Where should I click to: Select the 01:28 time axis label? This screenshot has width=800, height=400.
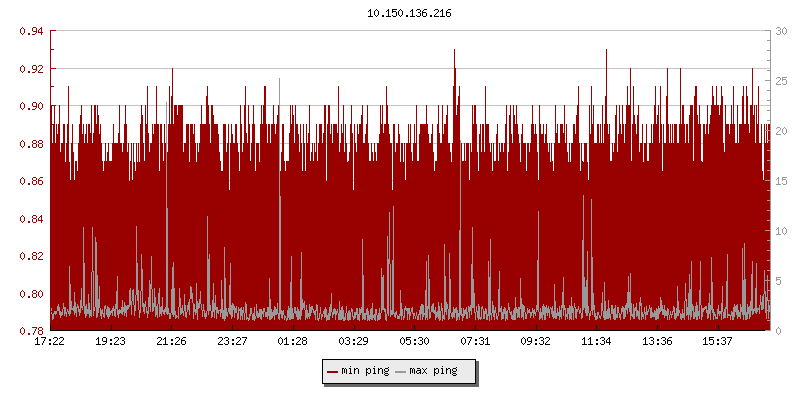293,341
